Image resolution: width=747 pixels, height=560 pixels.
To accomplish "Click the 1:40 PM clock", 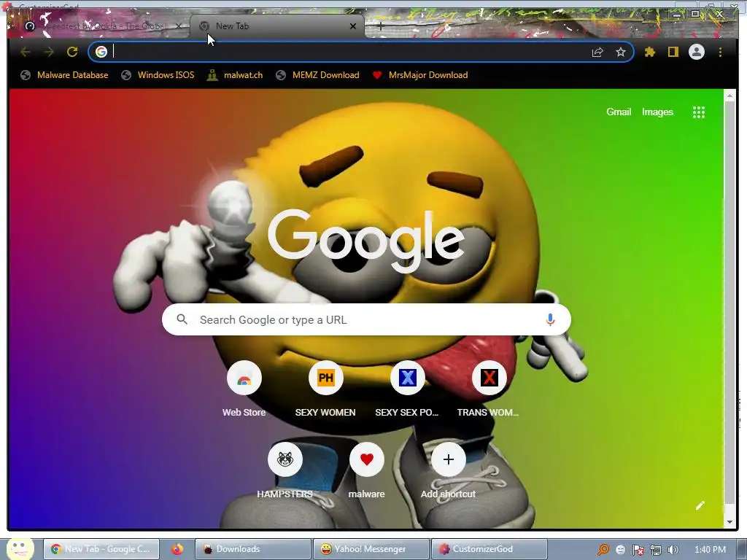I will tap(710, 550).
